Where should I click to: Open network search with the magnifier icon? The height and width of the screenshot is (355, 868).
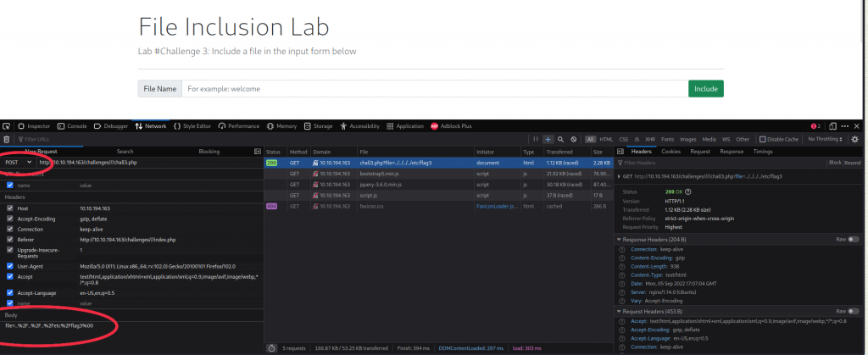tap(561, 139)
